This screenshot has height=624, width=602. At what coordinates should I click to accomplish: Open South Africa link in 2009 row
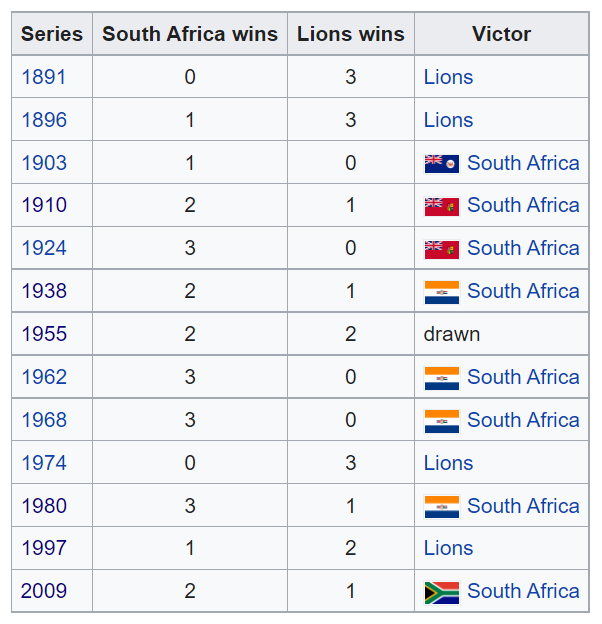click(x=523, y=591)
